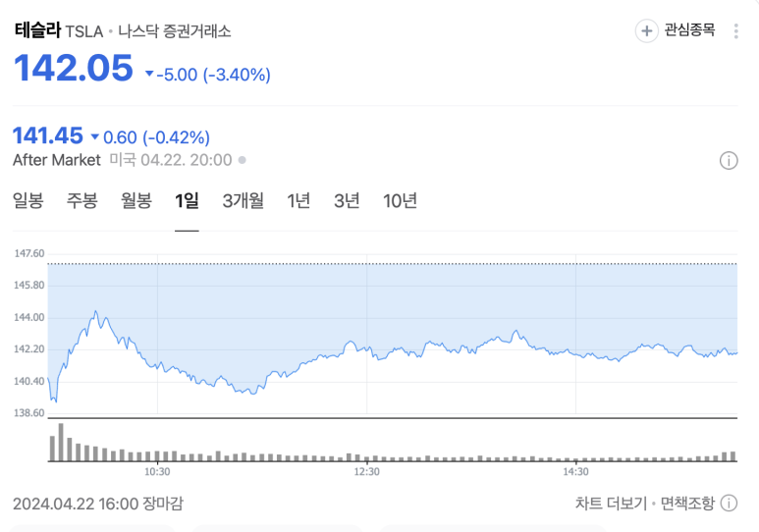Viewport: 759px width, 532px height.
Task: Click the plus icon to add watchlist
Action: [x=646, y=31]
